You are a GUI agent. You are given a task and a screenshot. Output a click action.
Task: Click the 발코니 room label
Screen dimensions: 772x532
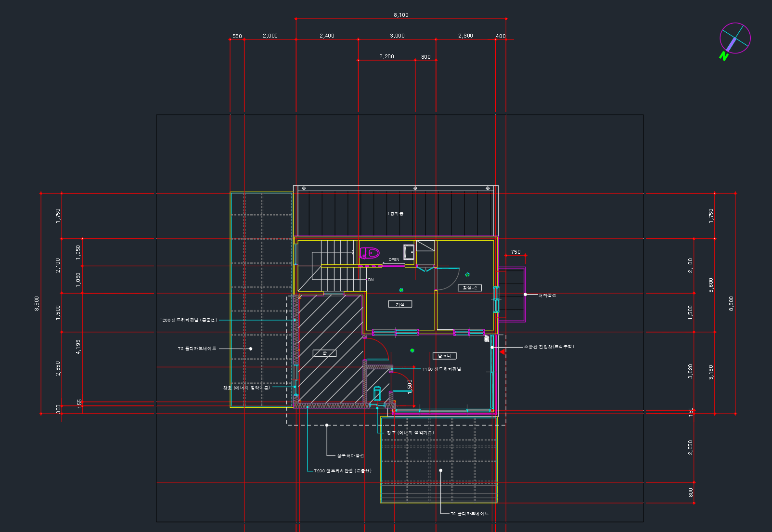(x=444, y=356)
